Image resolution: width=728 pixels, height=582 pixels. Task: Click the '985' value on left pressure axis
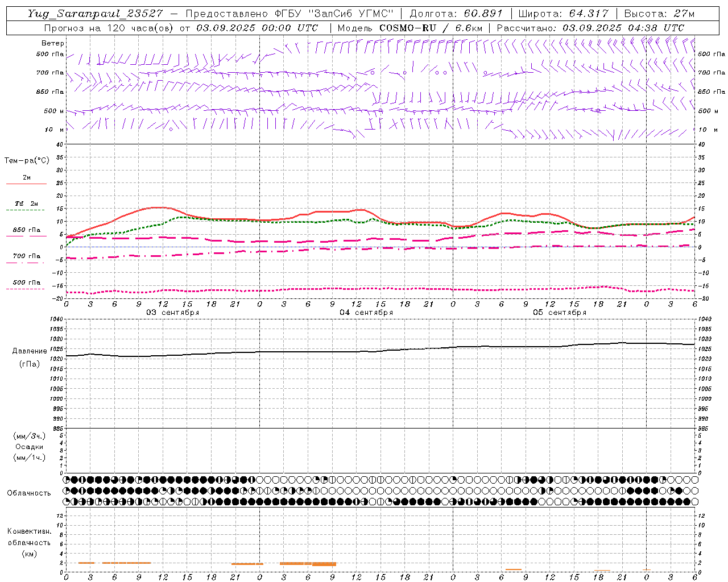(57, 429)
